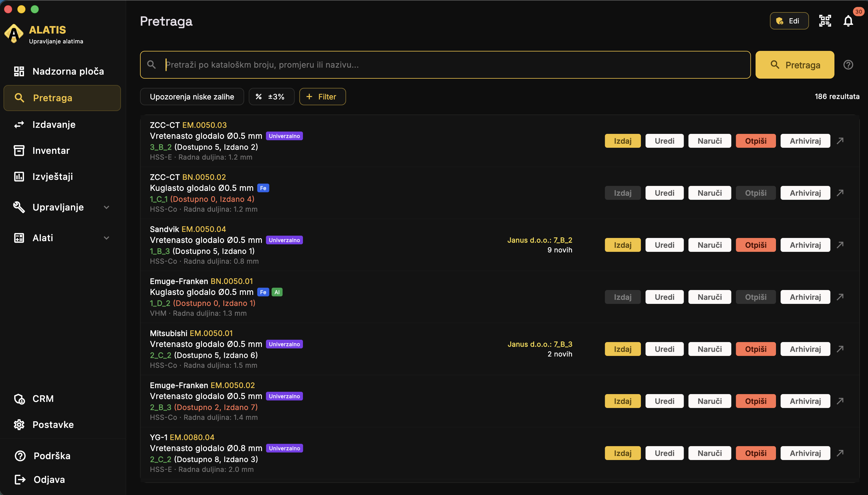This screenshot has height=495, width=868.
Task: Click Univerzalno tag on YG-1 EM.0080.04
Action: 284,448
